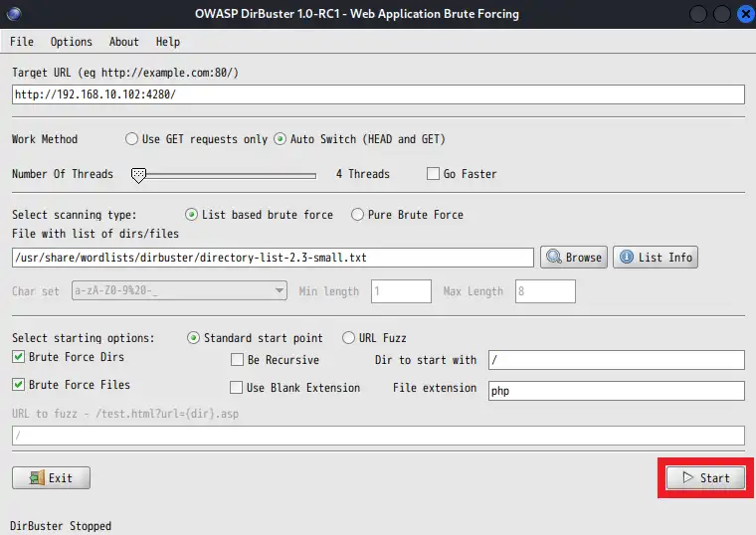Open the File menu
This screenshot has width=756, height=535.
coord(21,42)
